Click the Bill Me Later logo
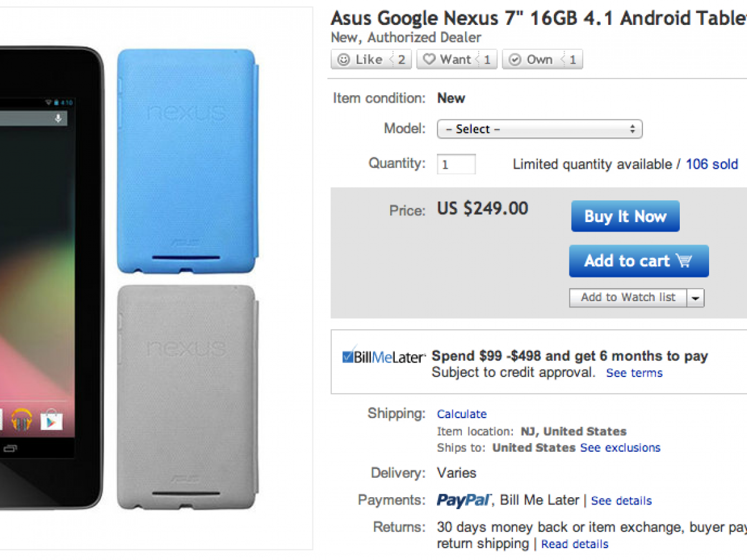The image size is (747, 560). coord(383,357)
